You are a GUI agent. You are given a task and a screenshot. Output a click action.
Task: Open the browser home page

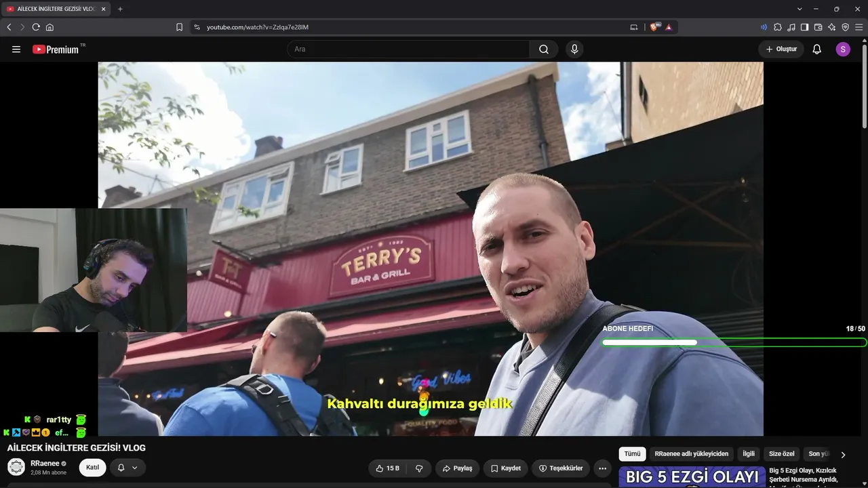pos(50,27)
